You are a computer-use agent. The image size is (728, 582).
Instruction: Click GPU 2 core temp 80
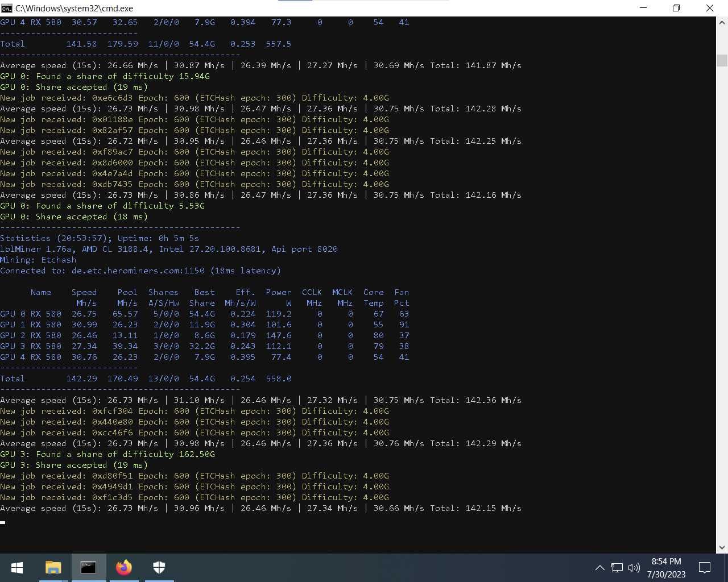tap(378, 335)
